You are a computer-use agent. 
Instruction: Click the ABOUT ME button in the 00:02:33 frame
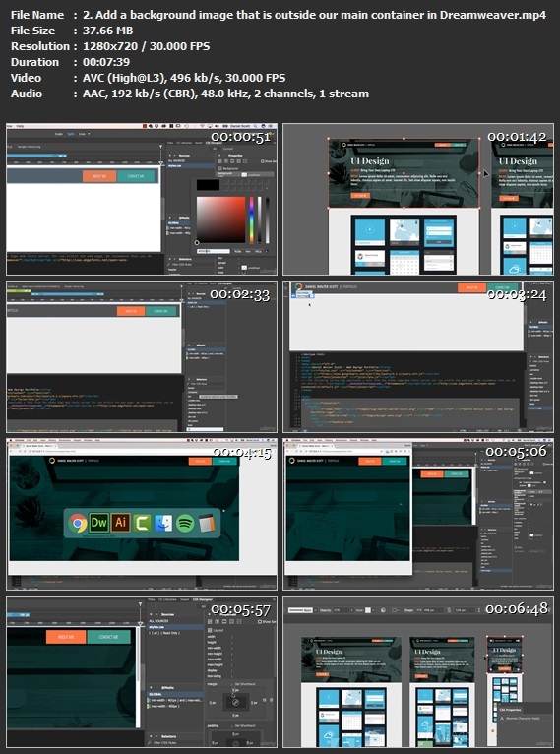tap(131, 311)
